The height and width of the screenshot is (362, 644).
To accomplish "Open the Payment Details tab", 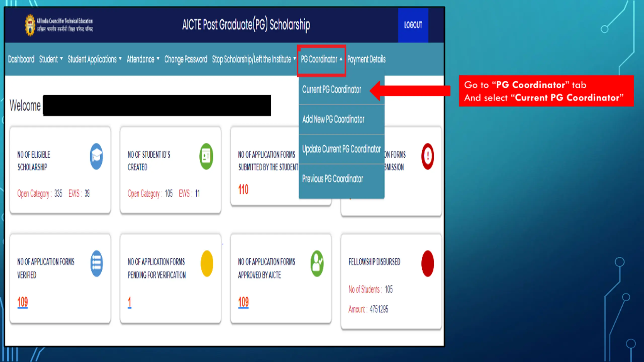I will 366,60.
